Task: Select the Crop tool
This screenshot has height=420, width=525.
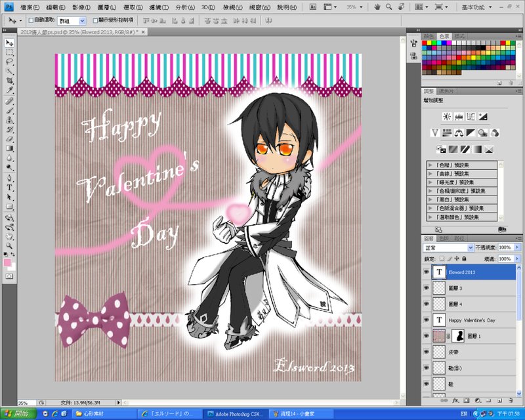Action: [x=9, y=80]
